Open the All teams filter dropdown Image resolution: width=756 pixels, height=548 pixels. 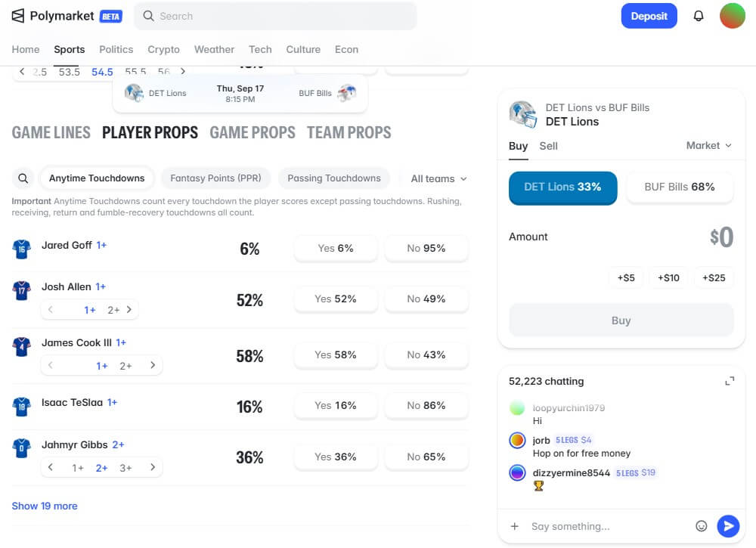click(438, 179)
